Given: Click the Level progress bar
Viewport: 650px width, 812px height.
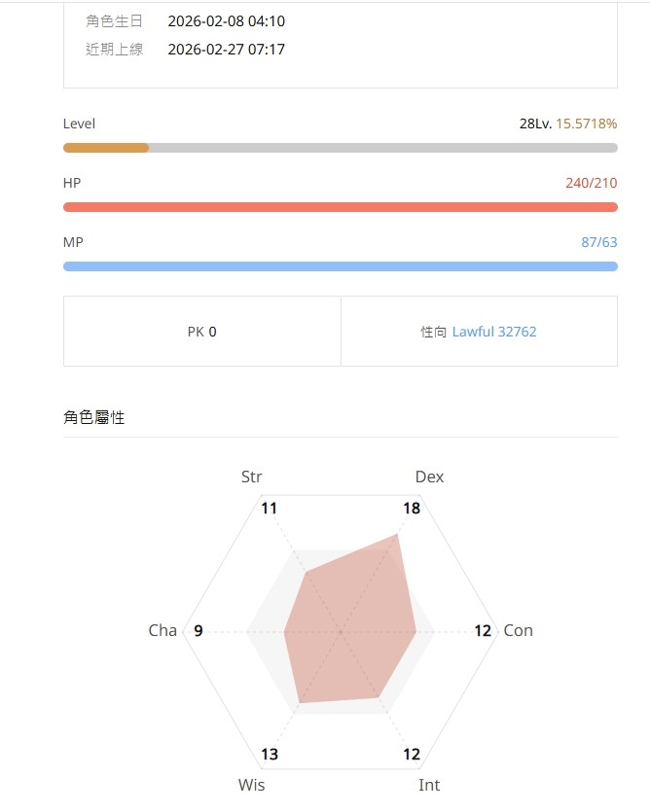Looking at the screenshot, I should pyautogui.click(x=341, y=148).
